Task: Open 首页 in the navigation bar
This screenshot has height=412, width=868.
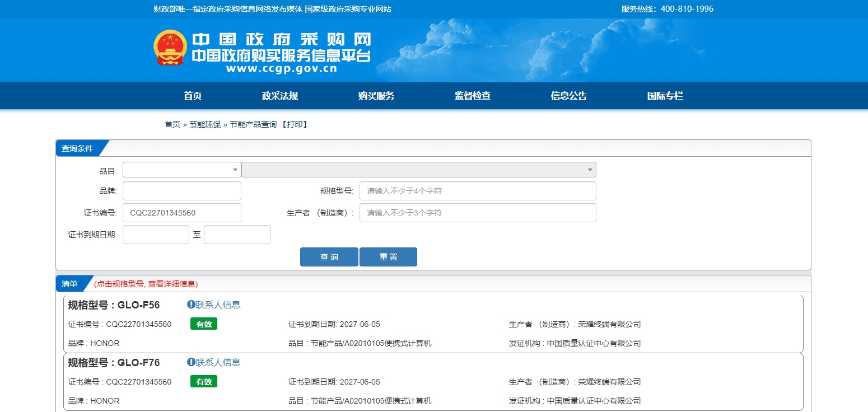Action: 192,96
